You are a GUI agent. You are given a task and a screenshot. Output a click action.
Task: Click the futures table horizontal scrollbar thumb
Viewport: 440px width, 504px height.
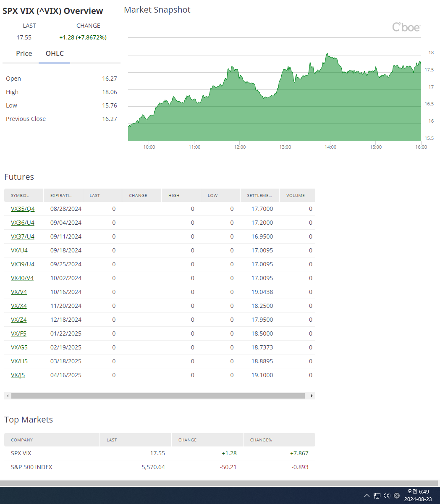158,396
